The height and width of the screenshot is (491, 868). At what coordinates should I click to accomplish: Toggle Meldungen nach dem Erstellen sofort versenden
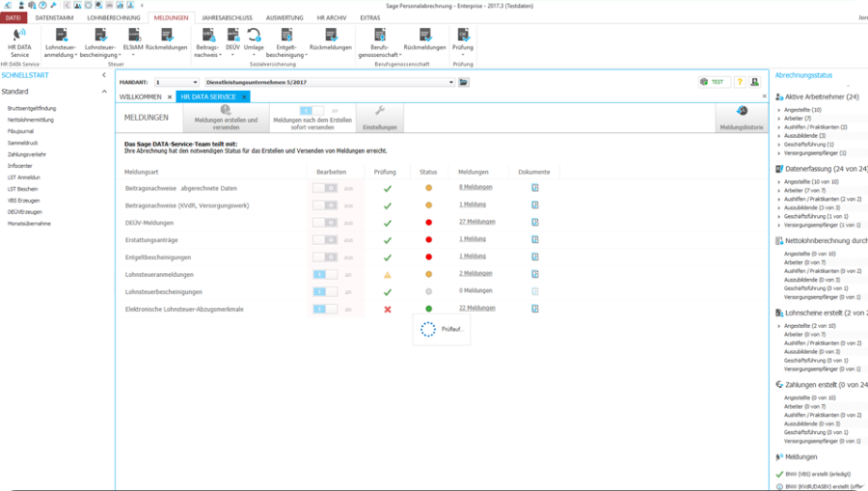pos(312,111)
